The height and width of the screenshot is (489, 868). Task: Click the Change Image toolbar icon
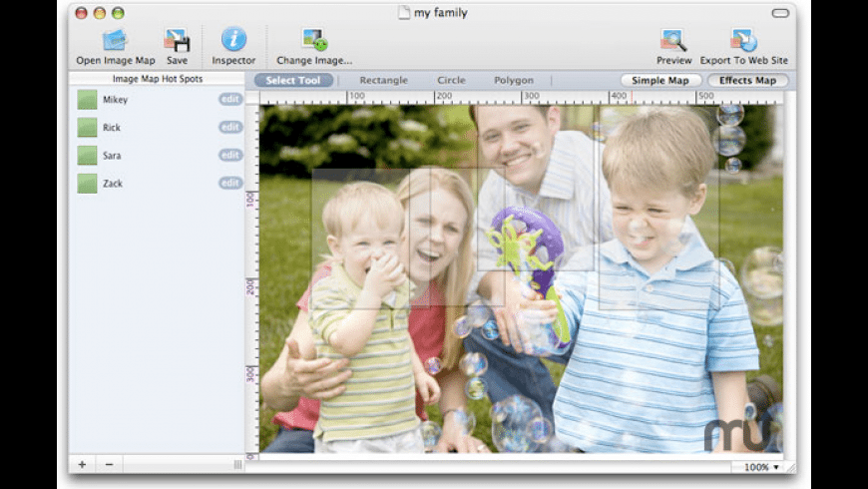314,40
